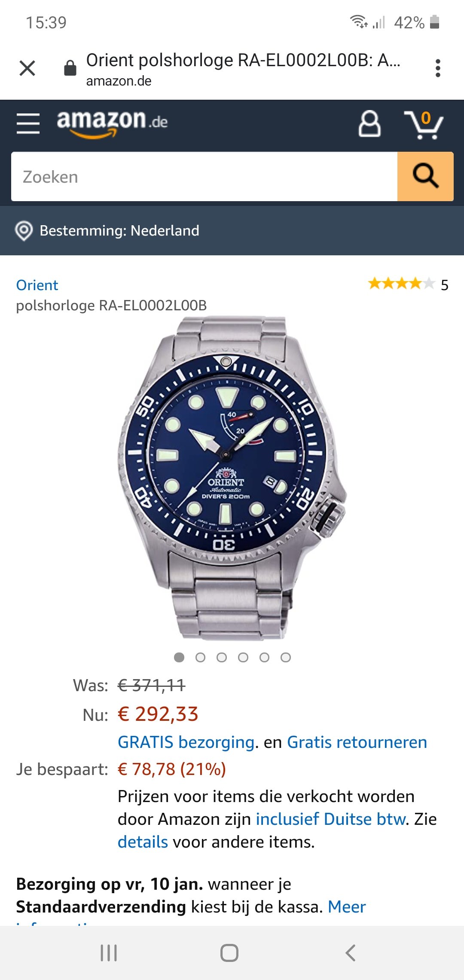Viewport: 464px width, 980px height.
Task: Open the shopping cart icon
Action: click(x=423, y=125)
